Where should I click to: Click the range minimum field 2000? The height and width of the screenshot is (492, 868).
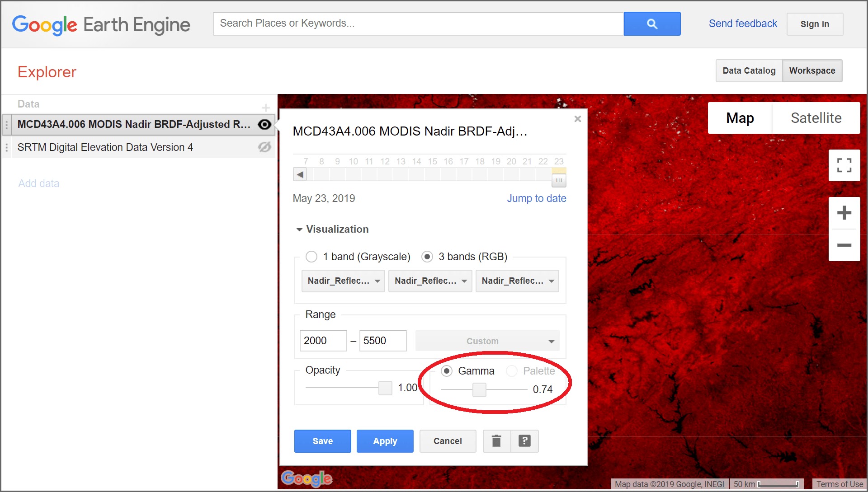323,341
